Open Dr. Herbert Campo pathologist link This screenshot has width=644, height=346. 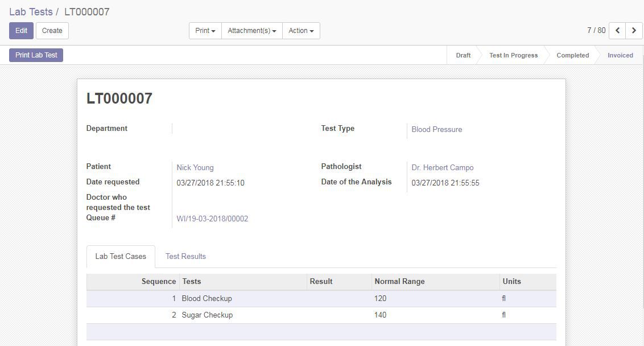[443, 168]
